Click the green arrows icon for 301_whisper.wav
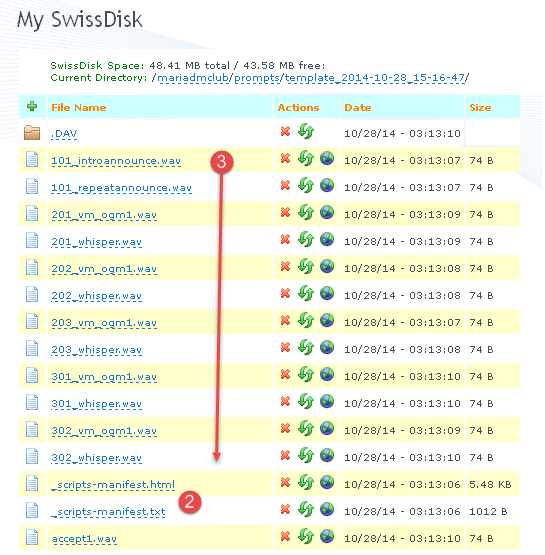This screenshot has width=546, height=555. point(306,401)
